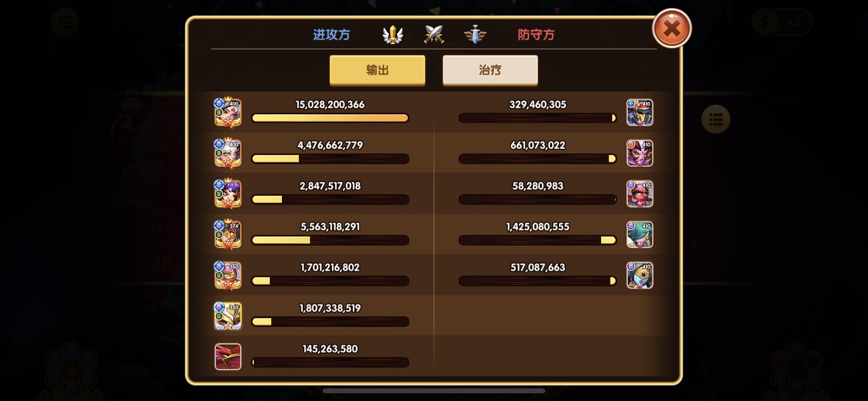
Task: Click the 进攻方 attacker label
Action: pos(331,35)
